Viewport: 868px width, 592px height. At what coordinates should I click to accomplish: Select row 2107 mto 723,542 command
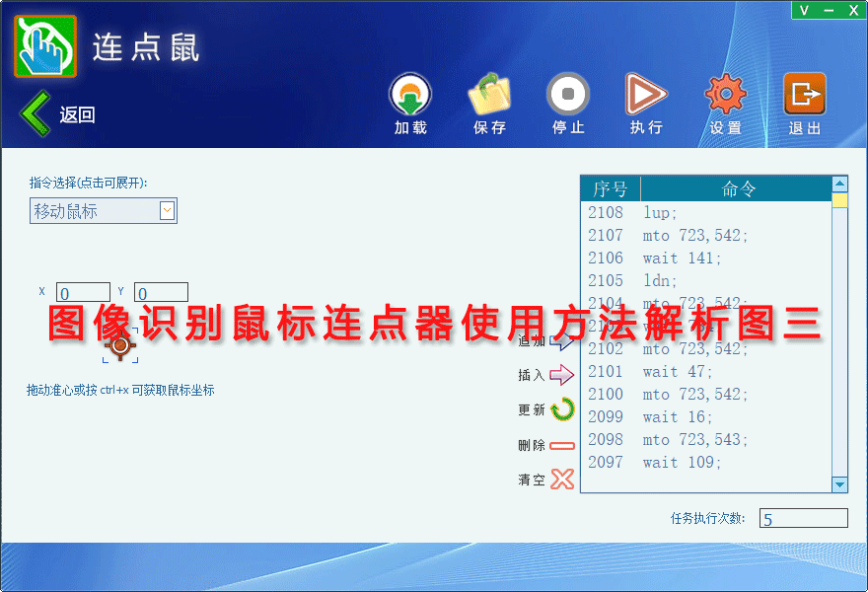(x=695, y=235)
